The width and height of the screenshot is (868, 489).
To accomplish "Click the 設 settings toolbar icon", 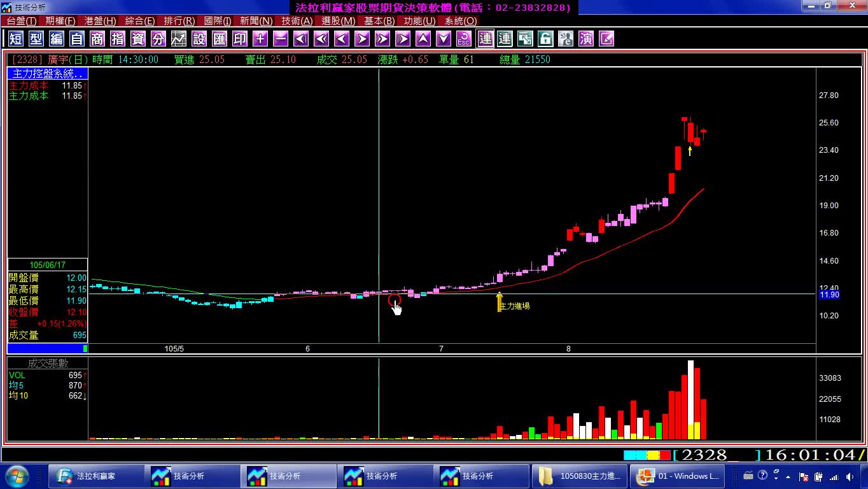I will (199, 39).
